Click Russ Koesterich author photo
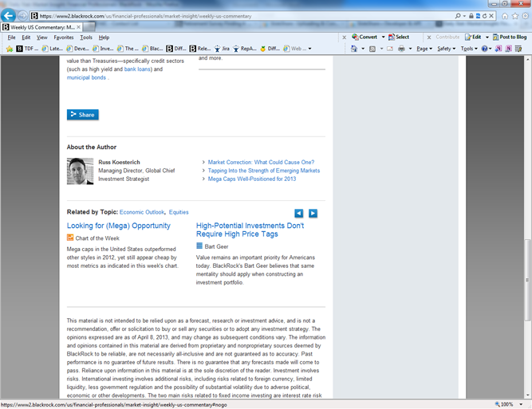 point(80,171)
